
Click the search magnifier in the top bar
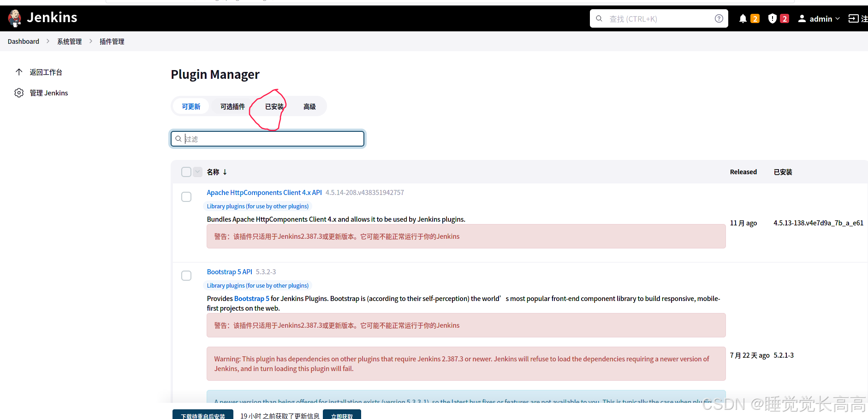(599, 18)
